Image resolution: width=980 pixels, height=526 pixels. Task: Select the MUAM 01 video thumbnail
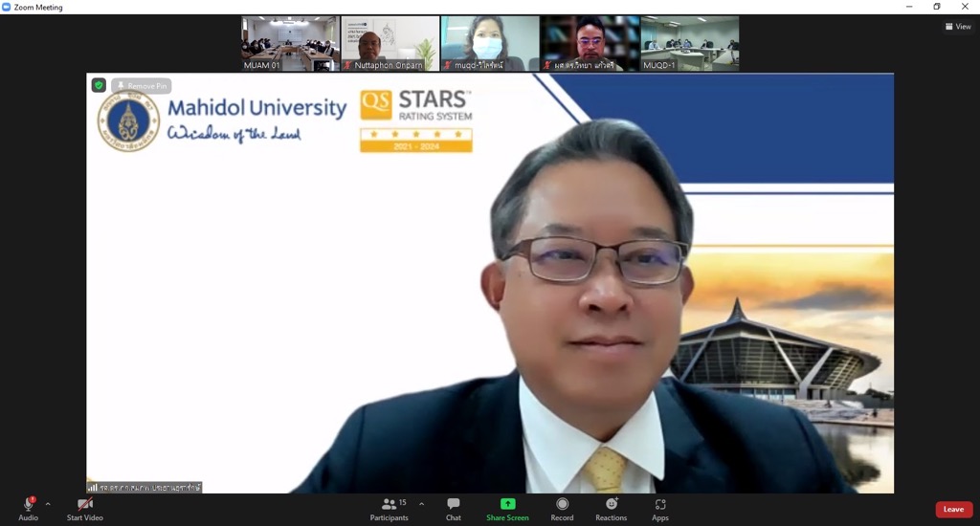tap(290, 43)
